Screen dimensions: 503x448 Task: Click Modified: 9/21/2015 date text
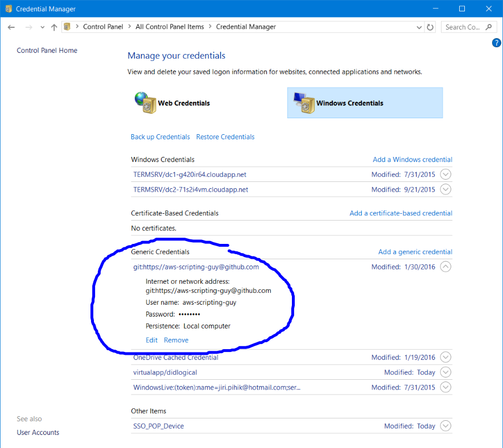tap(403, 190)
